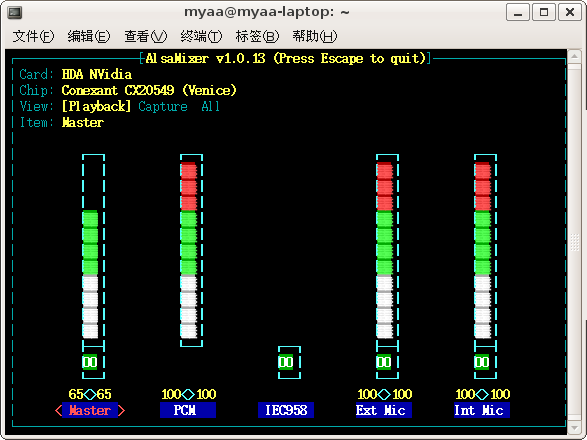
Task: Select the IEC958 channel label
Action: (286, 410)
